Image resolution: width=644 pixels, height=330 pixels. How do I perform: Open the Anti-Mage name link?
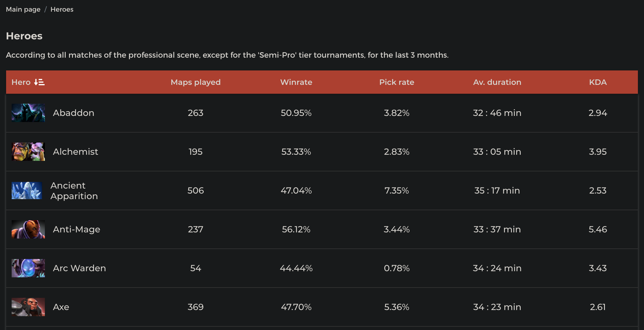tap(76, 229)
